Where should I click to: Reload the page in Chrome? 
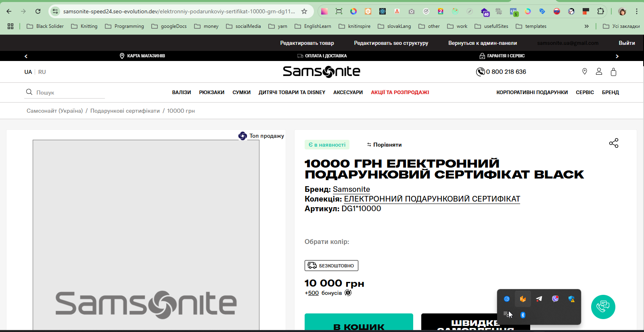pyautogui.click(x=38, y=11)
